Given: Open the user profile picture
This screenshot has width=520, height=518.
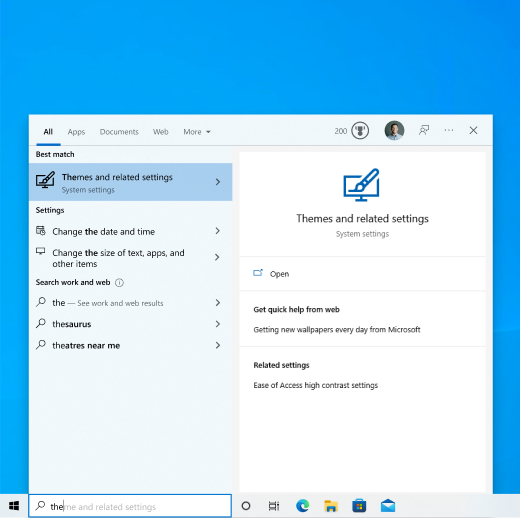Looking at the screenshot, I should 394,130.
